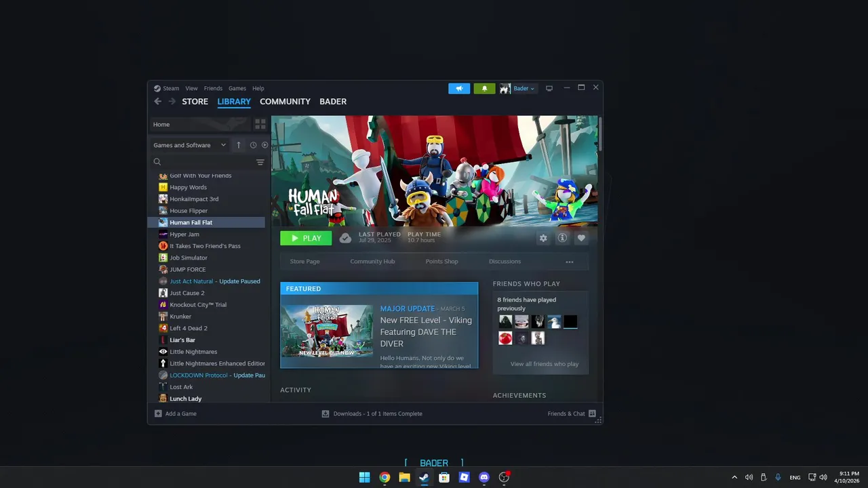The image size is (868, 488).
Task: Open Google Chrome from taskbar
Action: [384, 477]
